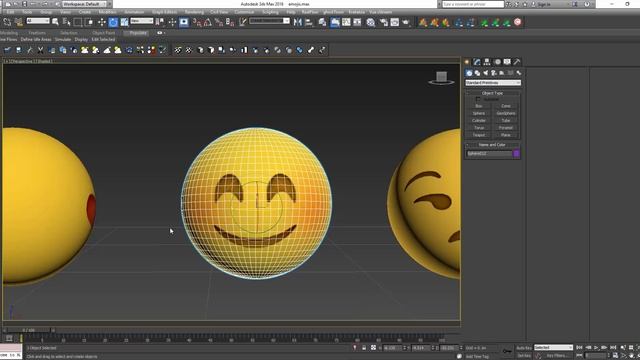Open the Display panel tab

pos(507,62)
